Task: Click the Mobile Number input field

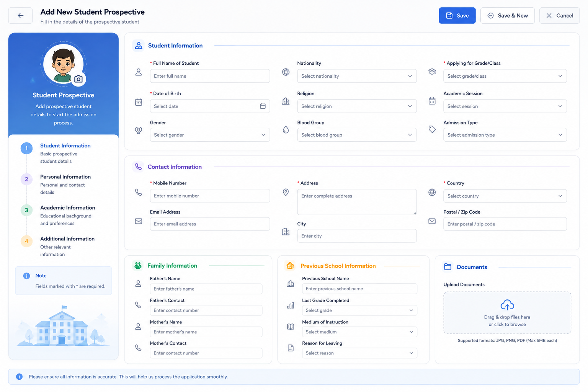Action: [x=210, y=196]
